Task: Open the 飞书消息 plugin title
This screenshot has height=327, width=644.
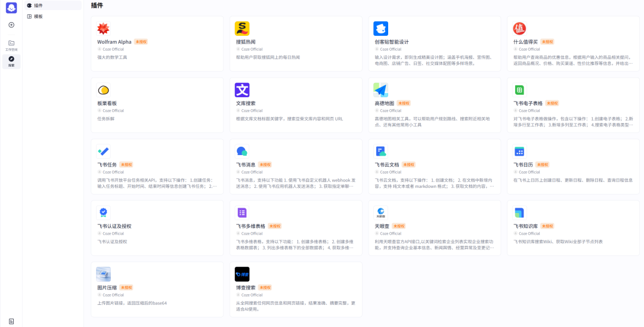Action: 246,165
